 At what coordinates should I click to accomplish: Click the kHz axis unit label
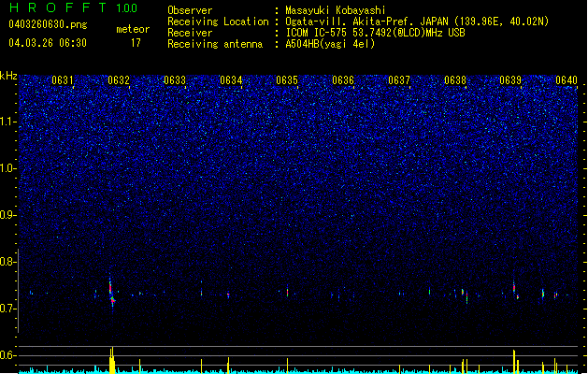pyautogui.click(x=8, y=76)
